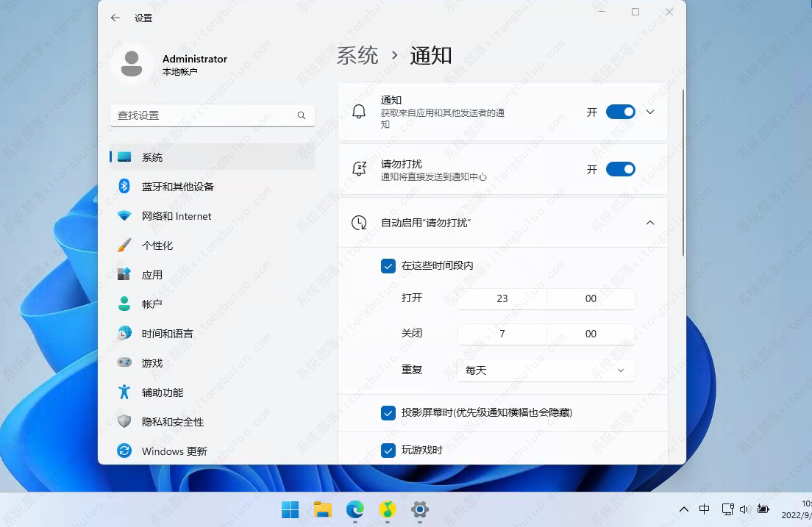Open the volume control in system tray
812x527 pixels.
[743, 509]
